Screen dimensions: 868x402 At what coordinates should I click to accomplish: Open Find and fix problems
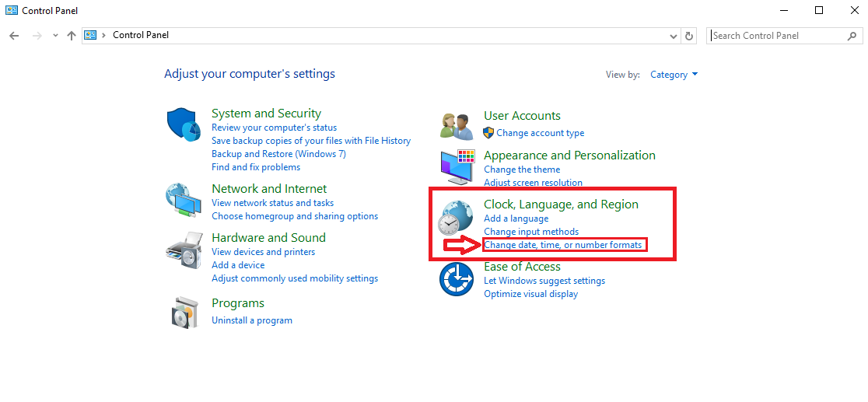coord(256,167)
